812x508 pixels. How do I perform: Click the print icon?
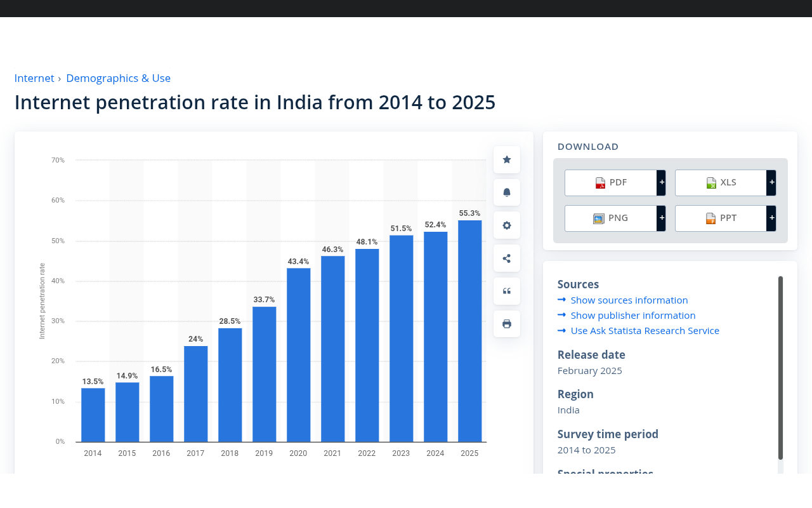(507, 324)
